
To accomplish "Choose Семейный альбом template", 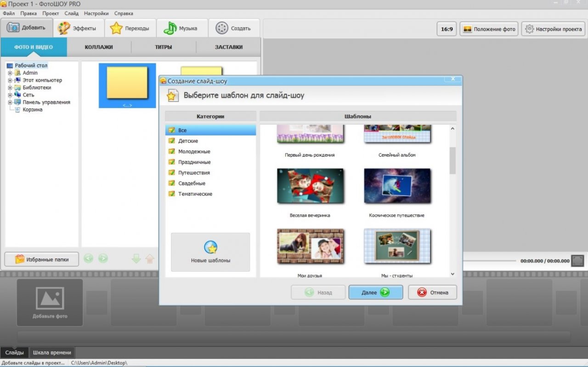I will (x=397, y=134).
